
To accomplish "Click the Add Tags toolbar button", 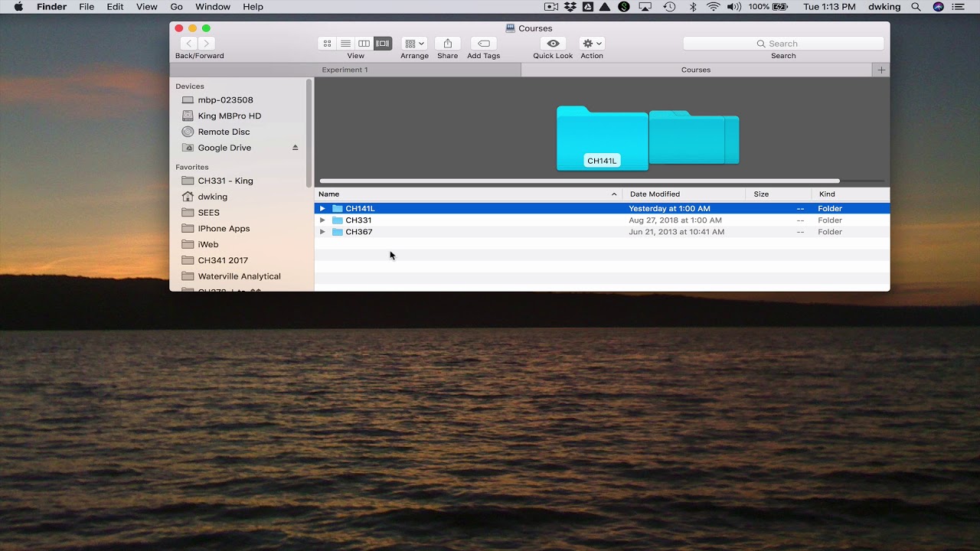I will (x=484, y=44).
